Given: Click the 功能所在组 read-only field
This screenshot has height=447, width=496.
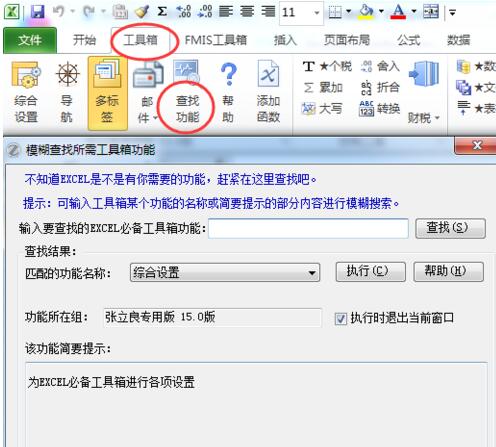Looking at the screenshot, I should [213, 317].
